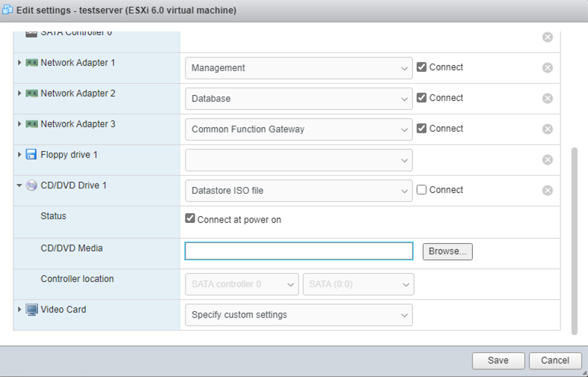The width and height of the screenshot is (588, 377).
Task: Click remove icon for Network Adapter 3
Action: coord(548,129)
